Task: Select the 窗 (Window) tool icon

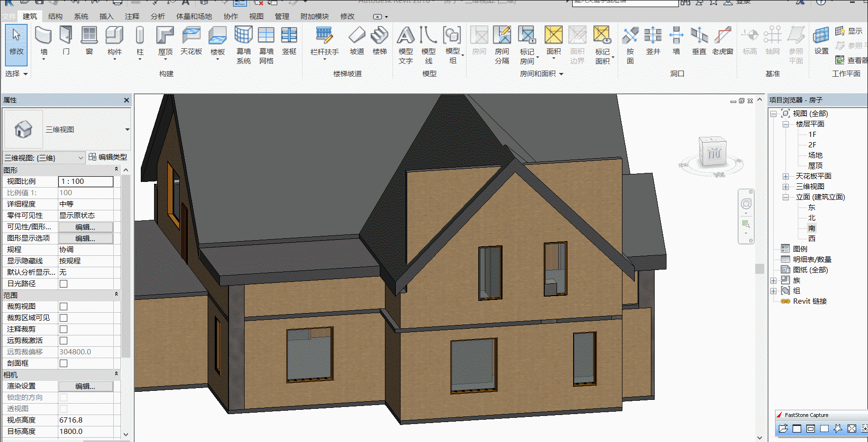Action: coord(89,36)
